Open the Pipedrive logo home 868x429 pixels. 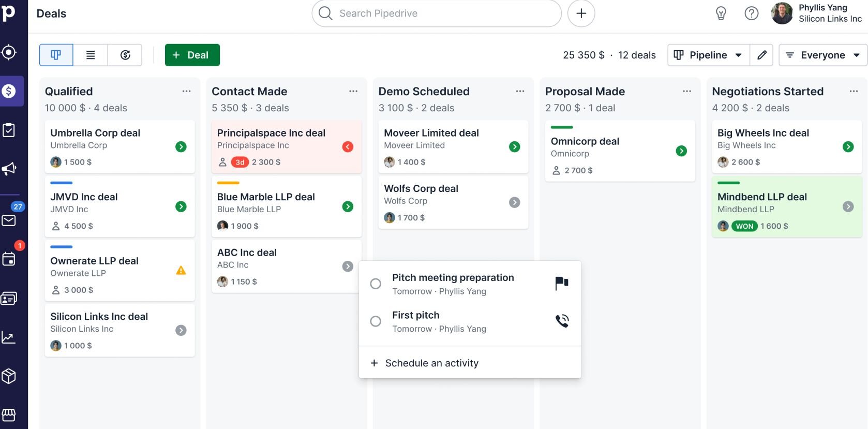[x=9, y=13]
